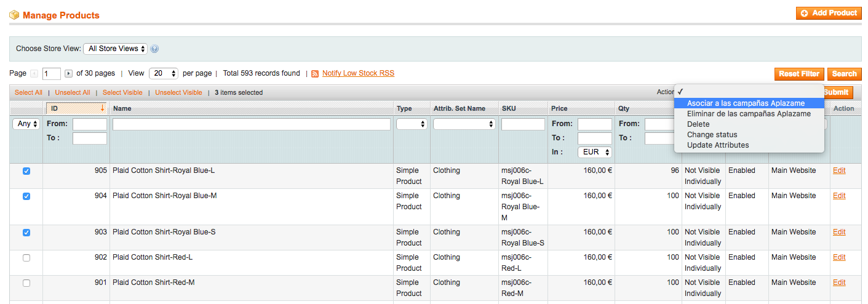
Task: Sort by Qty column header
Action: [624, 108]
